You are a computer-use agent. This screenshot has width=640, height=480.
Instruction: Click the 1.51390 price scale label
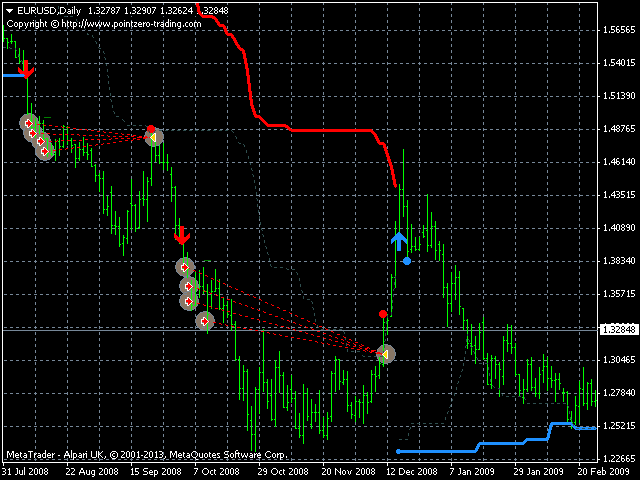[x=619, y=96]
